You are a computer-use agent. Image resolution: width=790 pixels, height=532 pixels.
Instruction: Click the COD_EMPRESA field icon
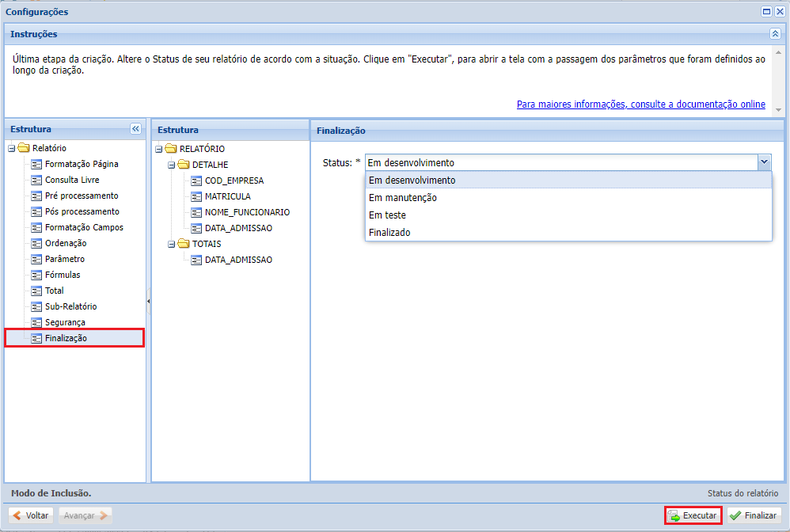(x=196, y=180)
